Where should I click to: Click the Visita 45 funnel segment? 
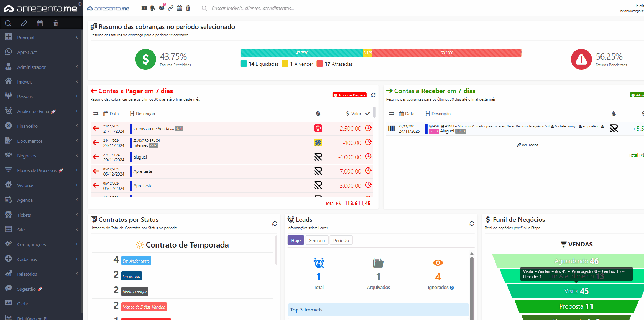click(x=576, y=291)
